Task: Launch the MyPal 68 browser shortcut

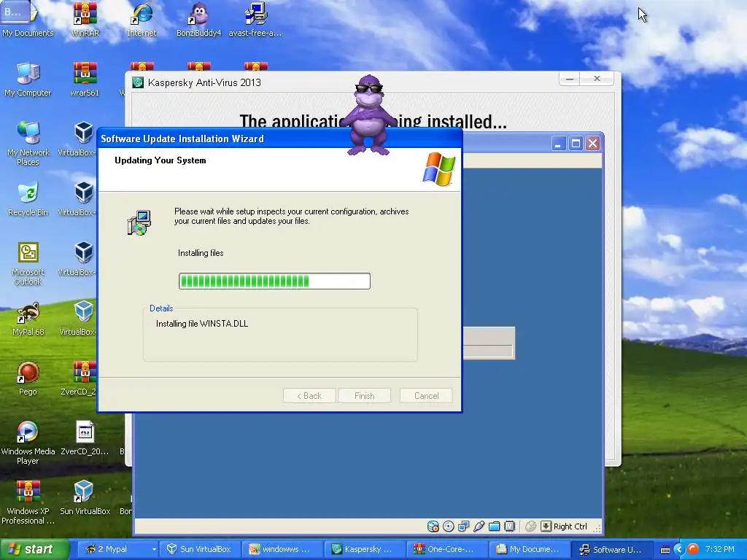Action: pos(28,319)
